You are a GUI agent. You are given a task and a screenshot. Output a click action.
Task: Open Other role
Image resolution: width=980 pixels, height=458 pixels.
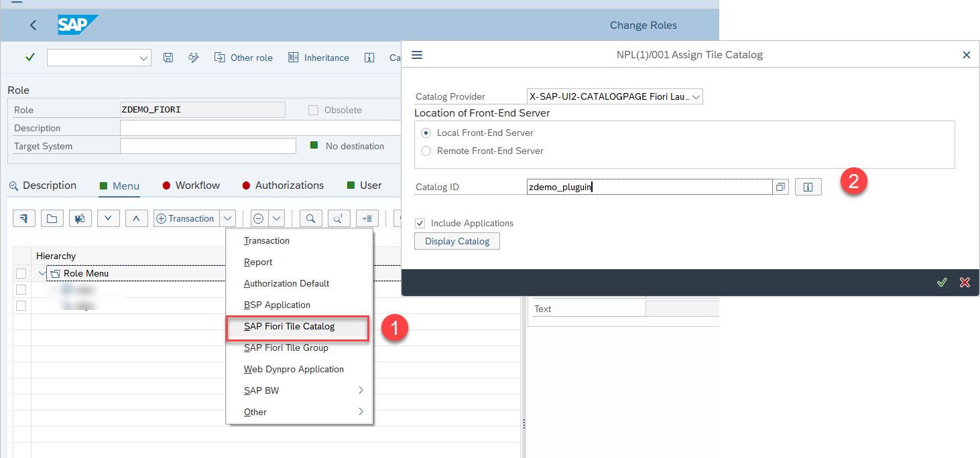243,58
